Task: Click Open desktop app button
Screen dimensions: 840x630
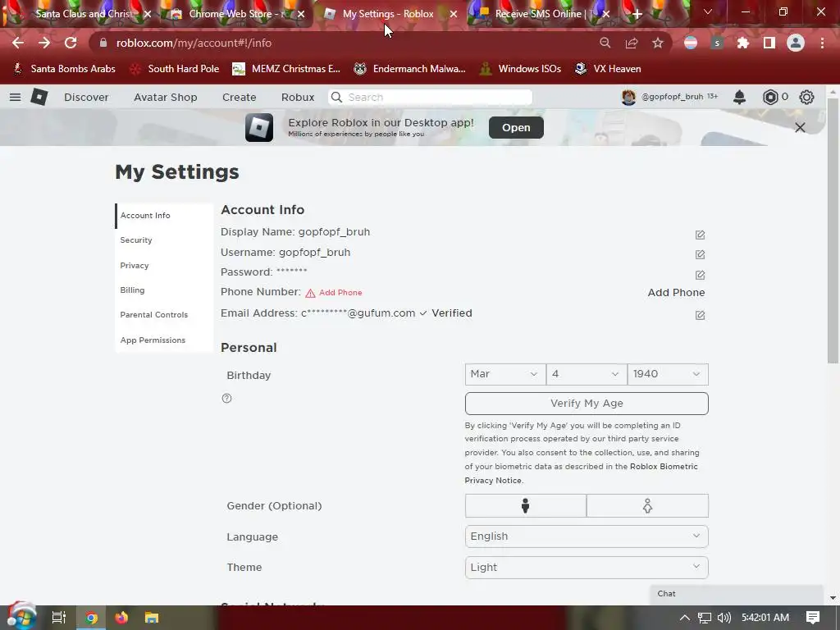Action: click(516, 127)
